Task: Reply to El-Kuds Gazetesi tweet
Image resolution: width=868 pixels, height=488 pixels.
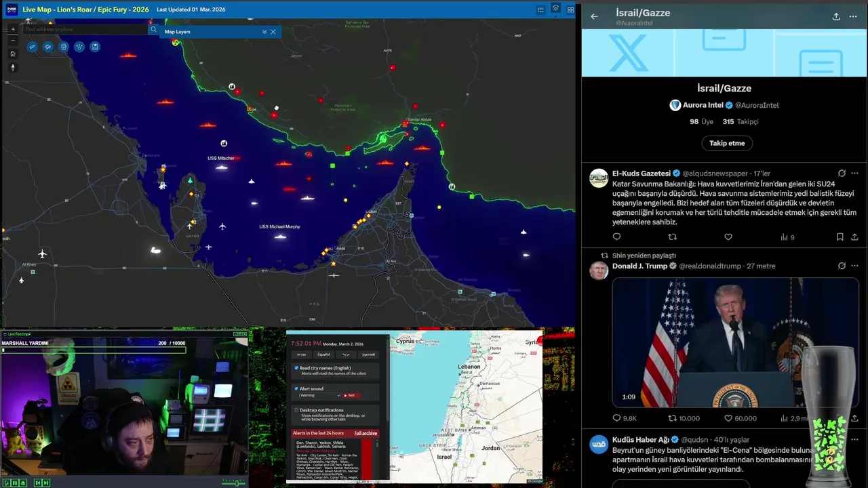Action: pos(616,237)
